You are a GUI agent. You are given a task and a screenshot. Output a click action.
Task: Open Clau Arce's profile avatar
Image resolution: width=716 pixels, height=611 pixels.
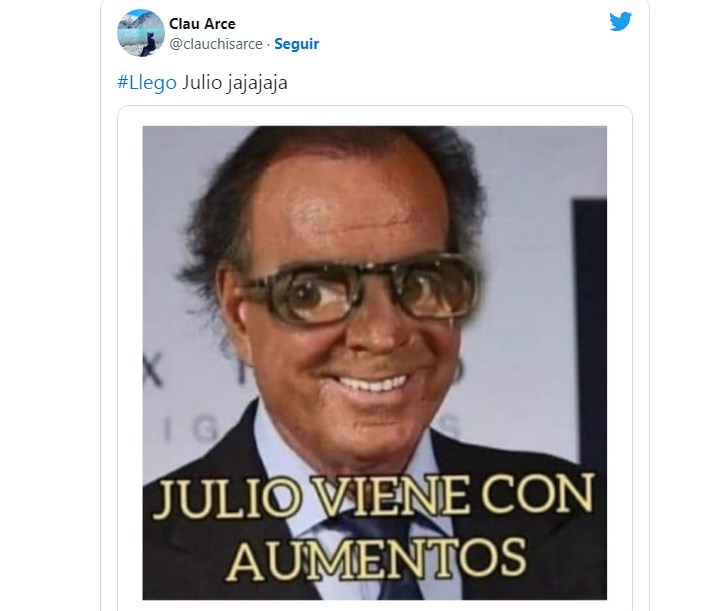click(141, 33)
